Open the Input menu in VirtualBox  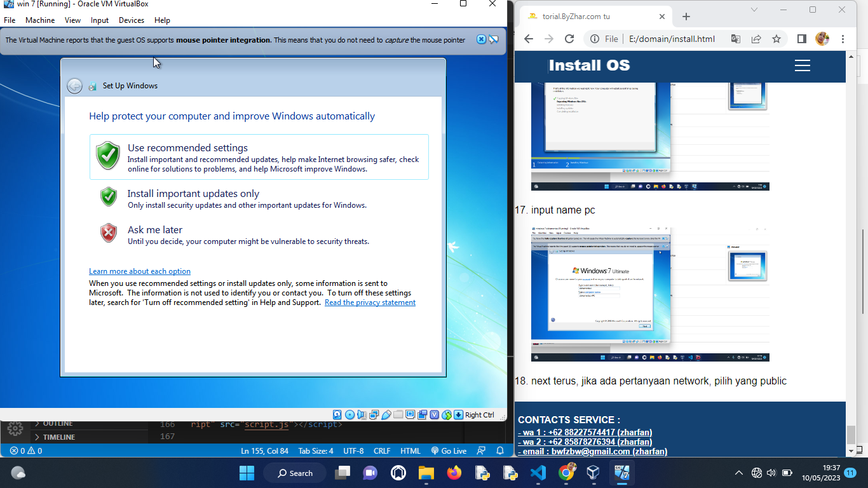coord(100,20)
